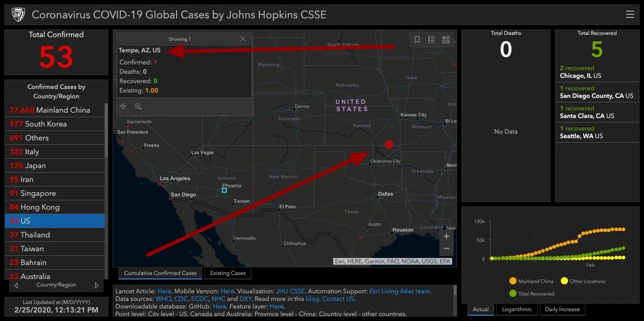This screenshot has height=321, width=644.
Task: Go to next Country/Region list page arrow
Action: [97, 285]
